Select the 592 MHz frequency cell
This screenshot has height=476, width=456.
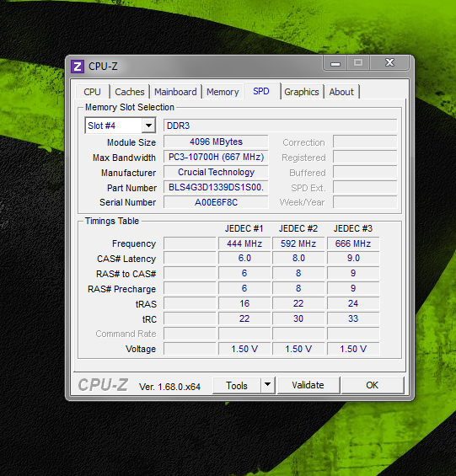click(x=298, y=243)
